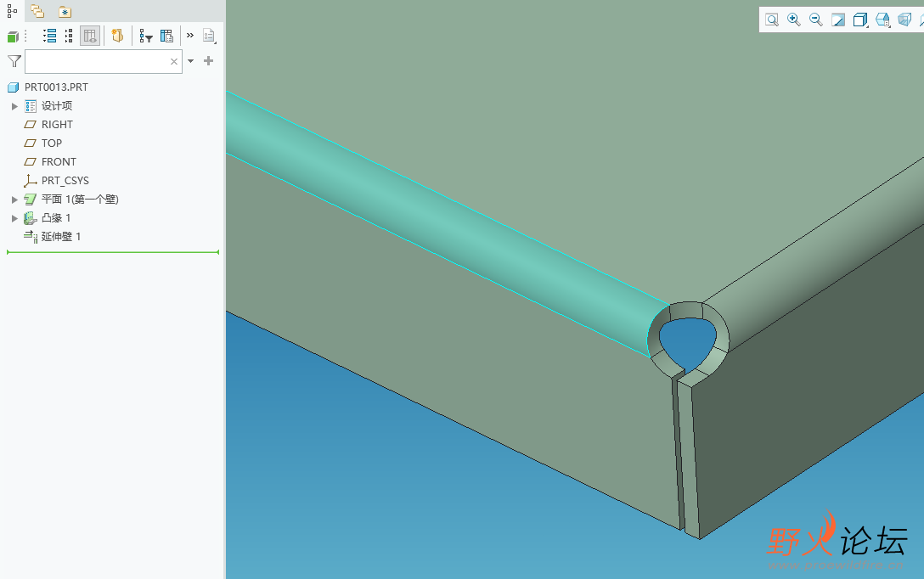924x579 pixels.
Task: Show more tree toolbar commands
Action: pos(190,36)
